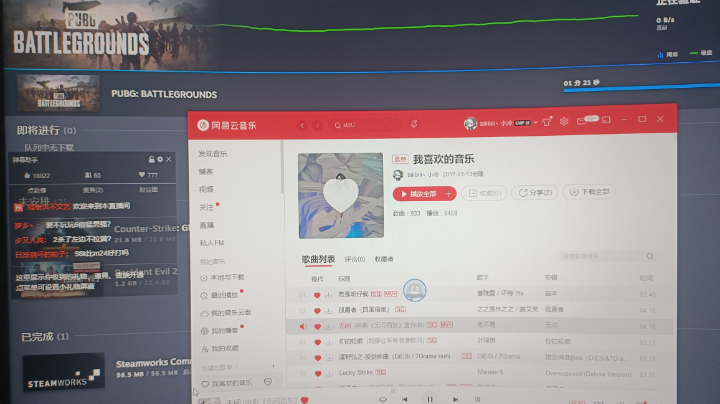This screenshot has width=720, height=404.
Task: Open 最近播放 in the sidebar
Action: [x=219, y=295]
